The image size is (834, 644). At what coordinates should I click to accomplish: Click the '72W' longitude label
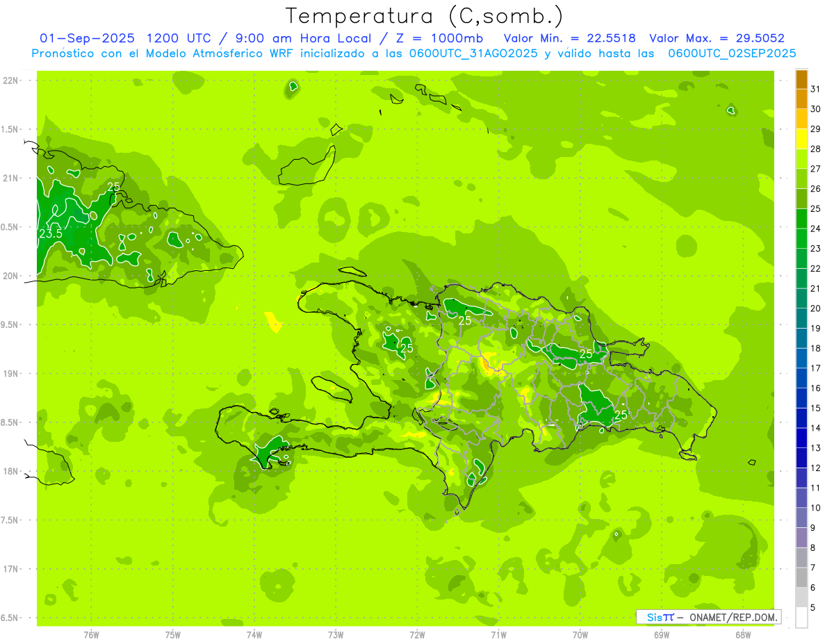pyautogui.click(x=417, y=634)
